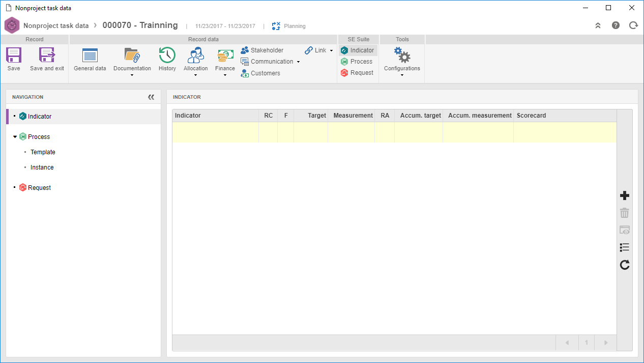Expand the Finance dropdown
Viewport: 644px width, 363px height.
click(225, 75)
